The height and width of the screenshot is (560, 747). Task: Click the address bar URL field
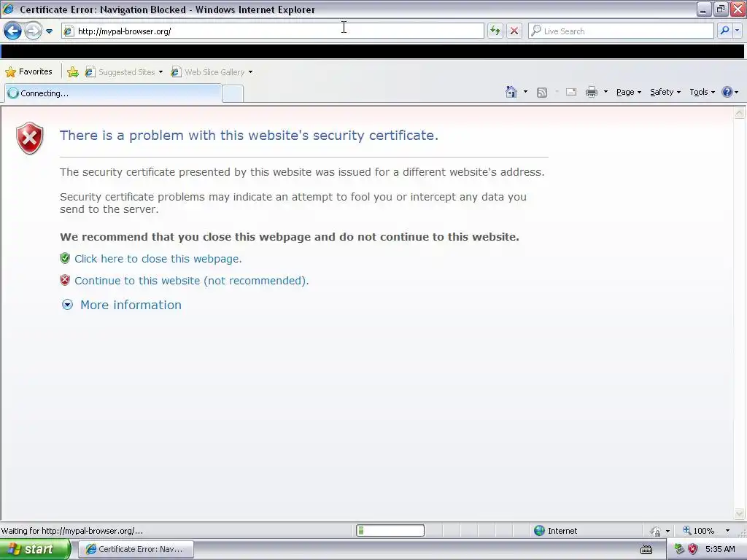[273, 31]
